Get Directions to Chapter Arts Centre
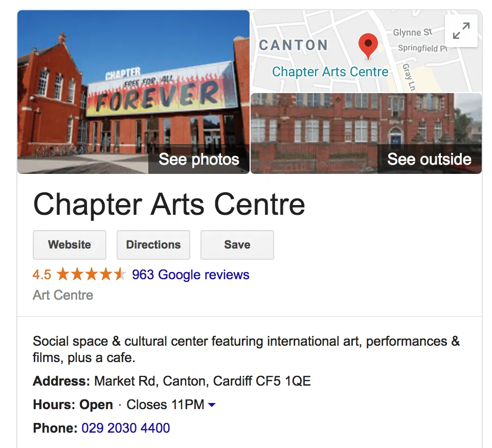The width and height of the screenshot is (492, 448). tap(153, 244)
